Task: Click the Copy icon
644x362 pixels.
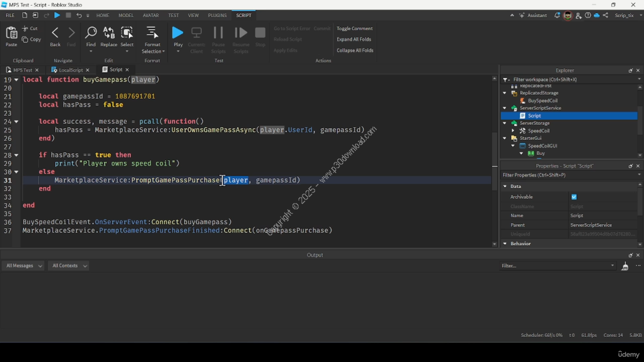Action: (x=25, y=39)
